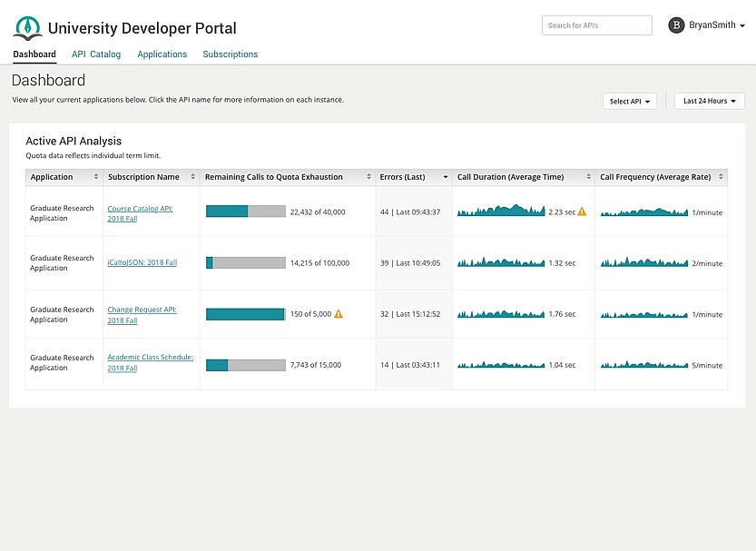Open the Subscriptions section
756x551 pixels.
pyautogui.click(x=230, y=54)
